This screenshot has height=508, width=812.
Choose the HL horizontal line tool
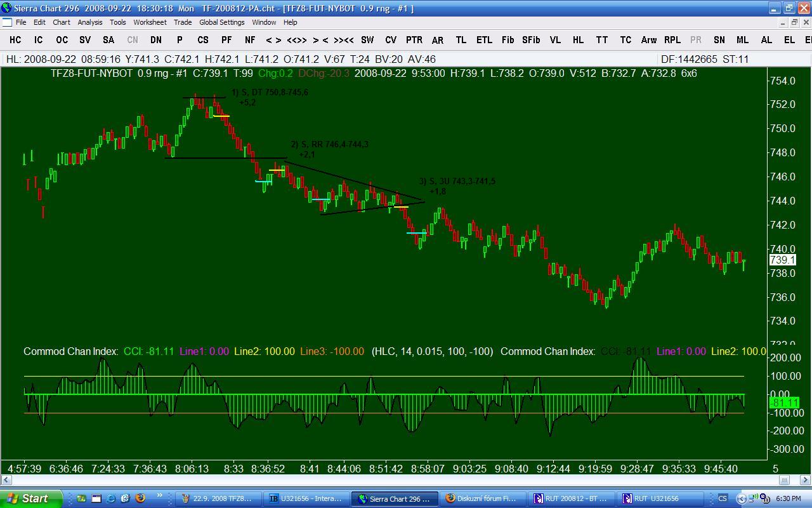pyautogui.click(x=578, y=40)
